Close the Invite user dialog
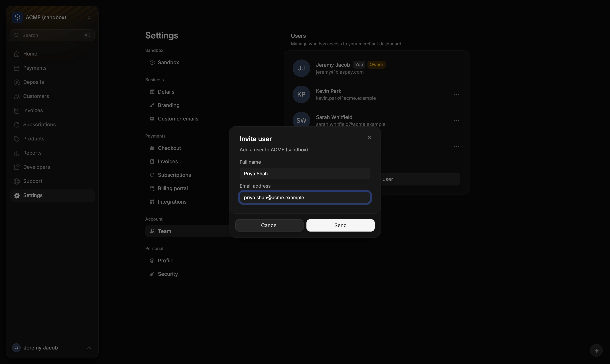Image resolution: width=610 pixels, height=364 pixels. tap(369, 138)
